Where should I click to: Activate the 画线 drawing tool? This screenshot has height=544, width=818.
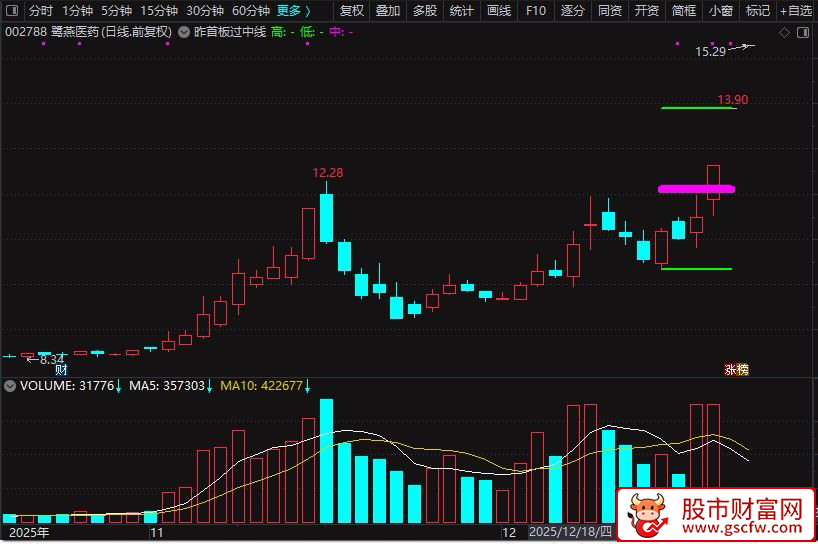[499, 10]
